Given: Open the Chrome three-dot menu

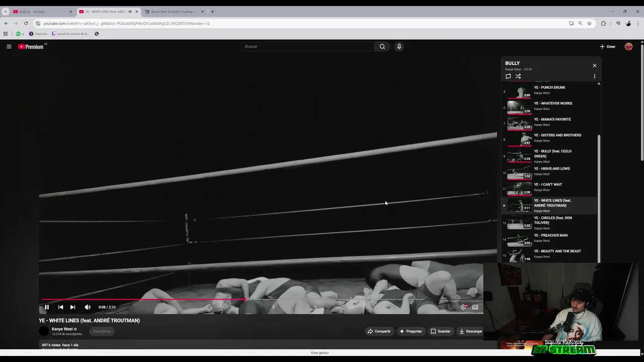Looking at the screenshot, I should click(638, 23).
